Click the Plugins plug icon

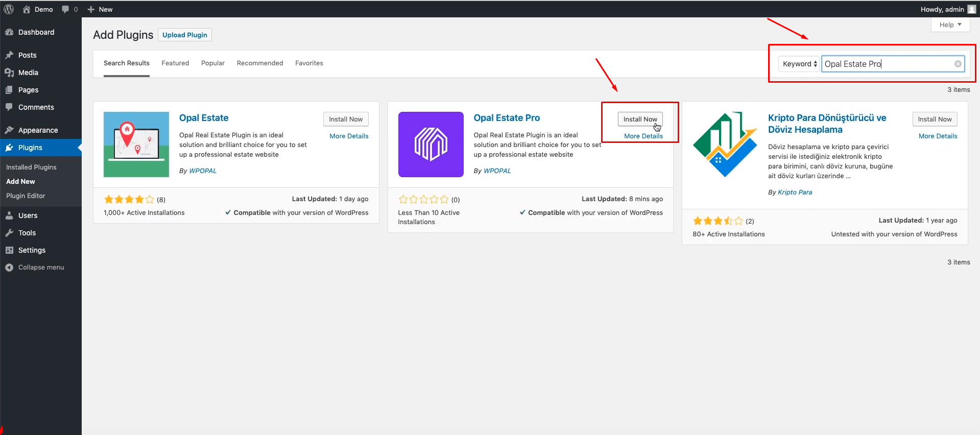(x=9, y=148)
